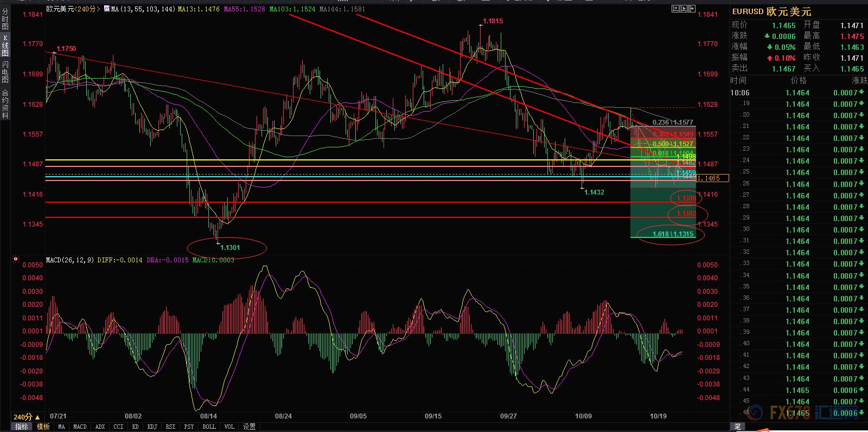Click the 开盘 value 1.1471
Image resolution: width=868 pixels, height=432 pixels.
pos(852,25)
